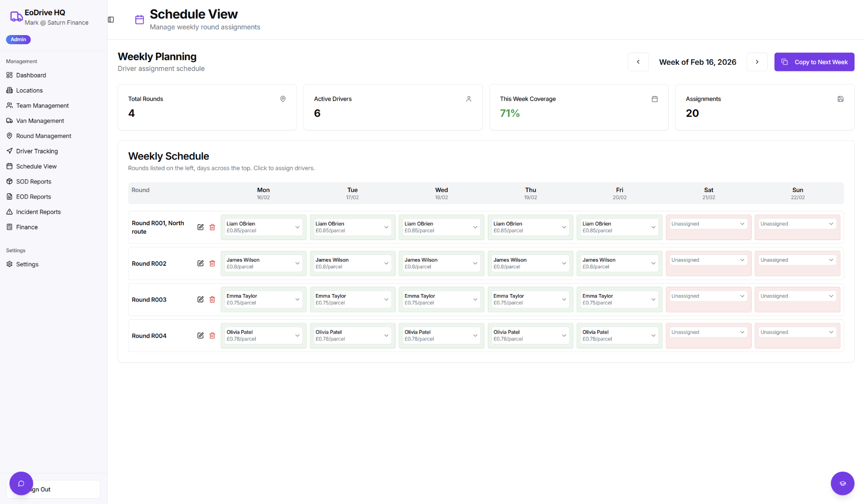Click the Admin badge
The height and width of the screenshot is (504, 864).
point(18,40)
